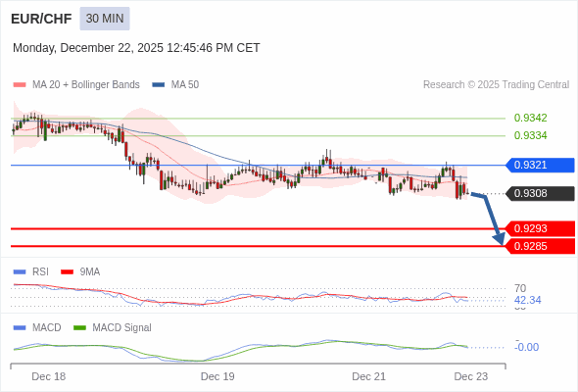This screenshot has height=392, width=578.
Task: Click the MACD Signal green legend swatch
Action: coord(79,328)
